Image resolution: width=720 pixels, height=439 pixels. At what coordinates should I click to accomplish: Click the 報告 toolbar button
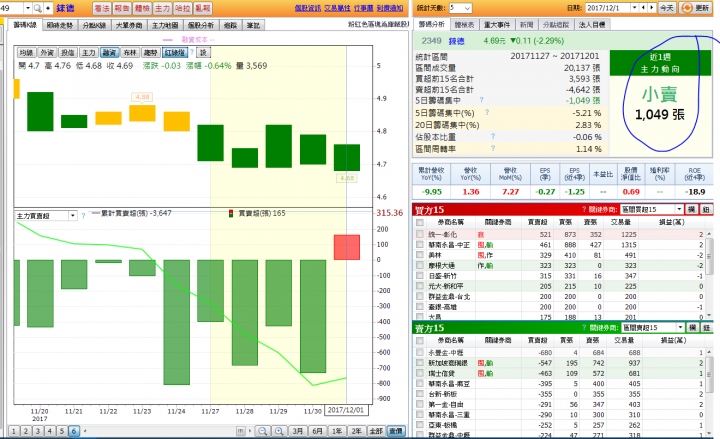tap(122, 8)
